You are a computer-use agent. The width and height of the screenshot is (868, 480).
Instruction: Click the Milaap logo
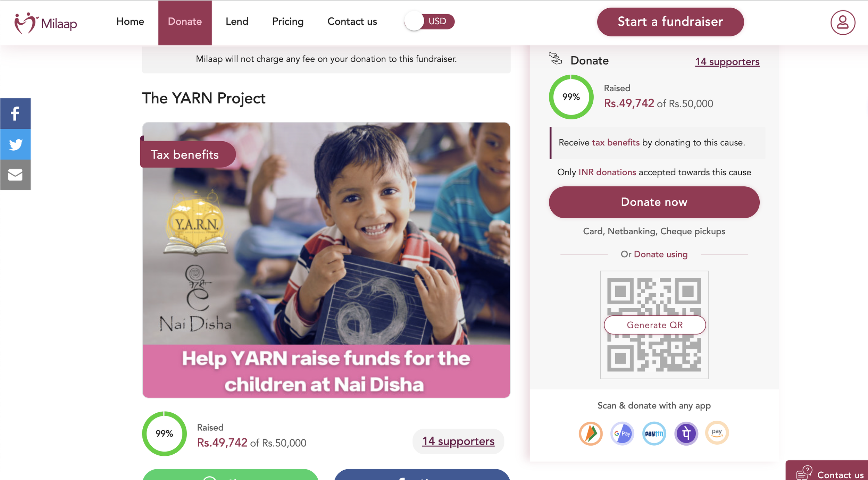click(45, 23)
